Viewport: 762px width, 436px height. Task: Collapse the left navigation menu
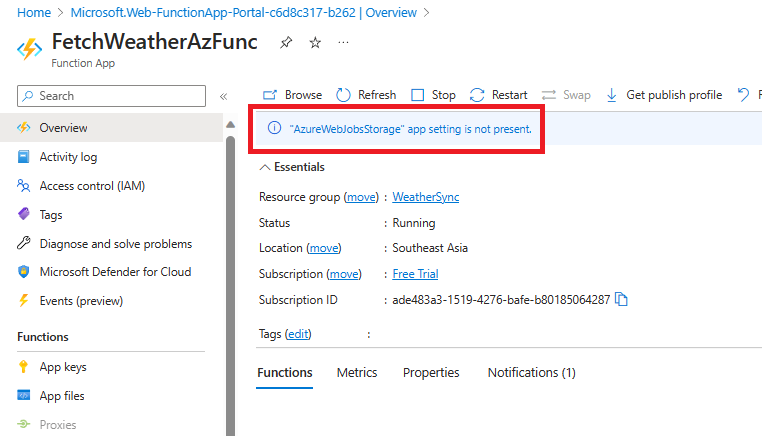(x=224, y=96)
